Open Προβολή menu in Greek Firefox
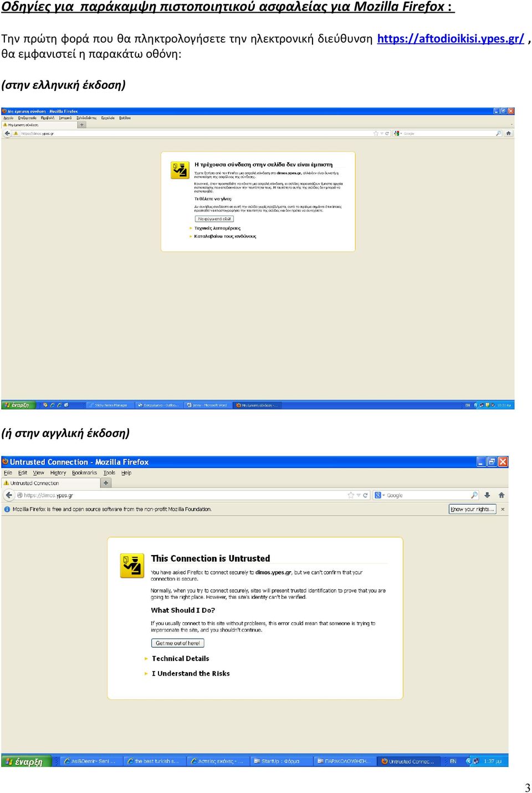This screenshot has height=793, width=532. [48, 118]
